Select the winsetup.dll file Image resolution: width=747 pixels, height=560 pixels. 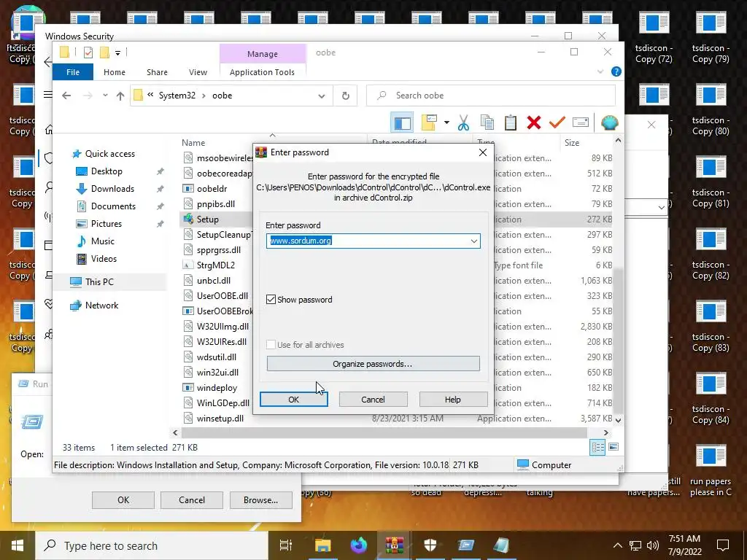point(220,418)
